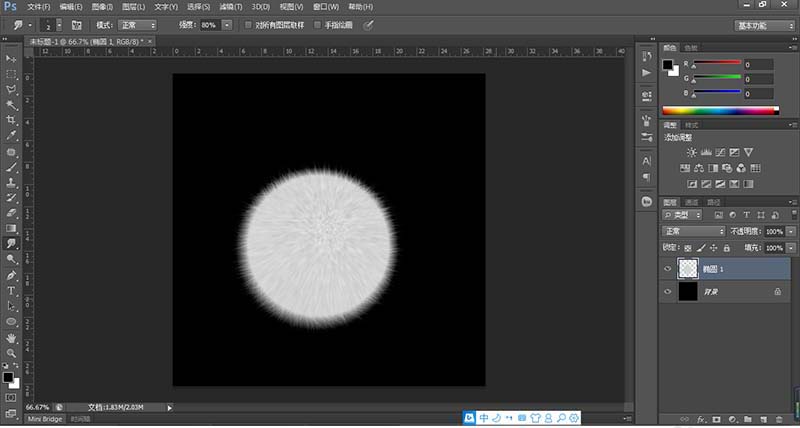Open the 图像(I) menu

click(x=102, y=6)
